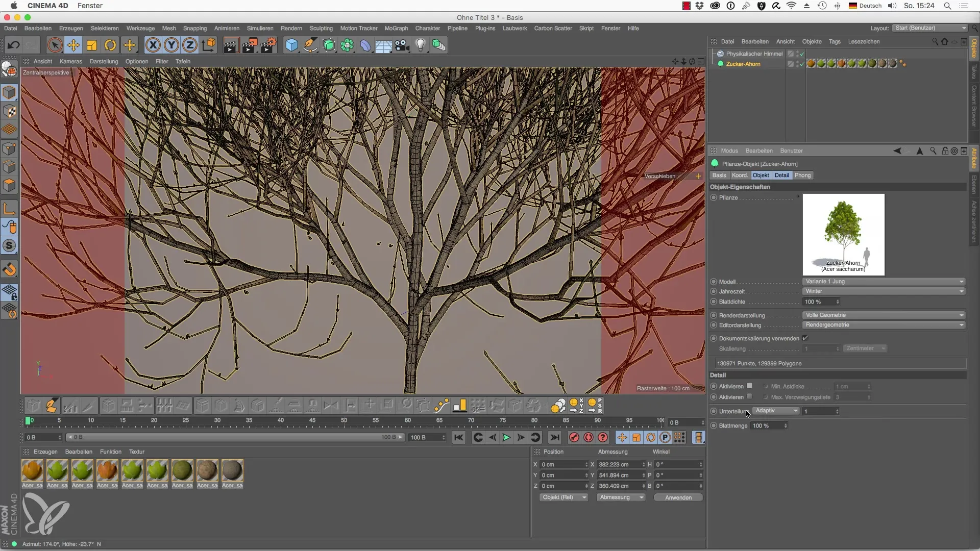
Task: Enable the snapping S icon
Action: (10, 245)
